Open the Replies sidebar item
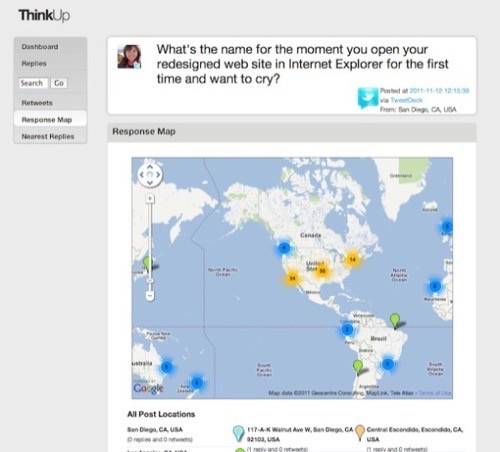This screenshot has width=500, height=452. 34,63
